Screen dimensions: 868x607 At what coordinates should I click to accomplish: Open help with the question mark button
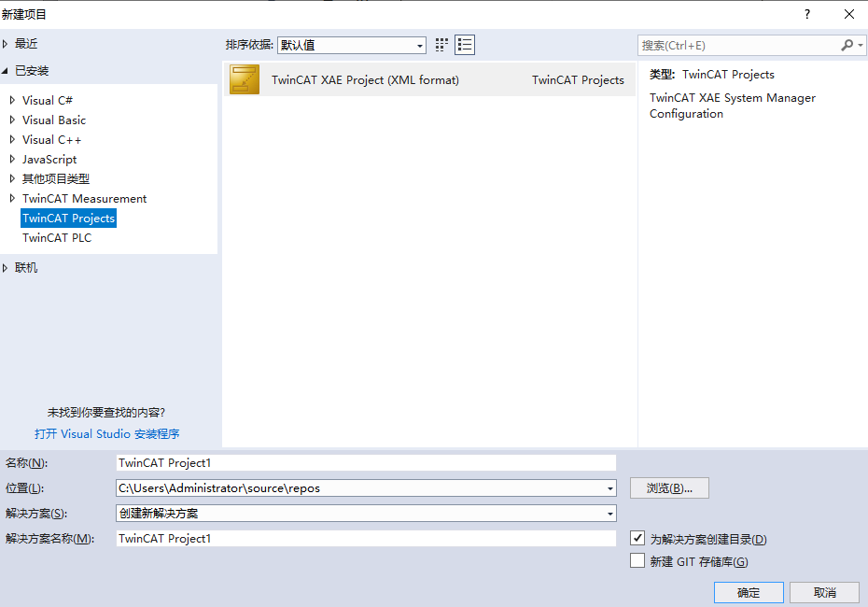pos(807,14)
